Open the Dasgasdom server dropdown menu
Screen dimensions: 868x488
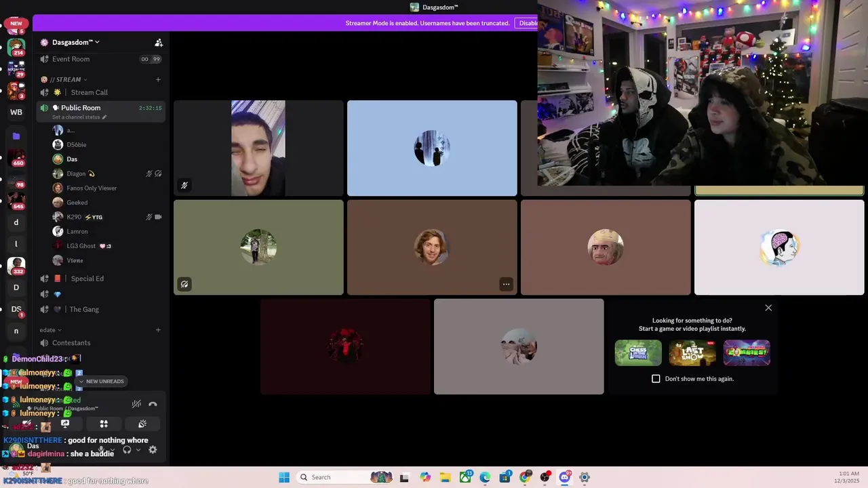[75, 42]
